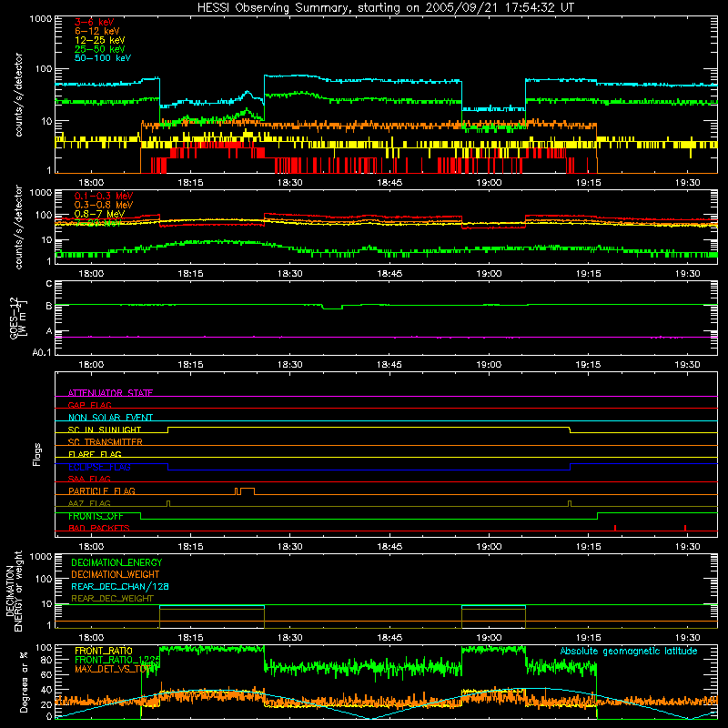Image resolution: width=728 pixels, height=728 pixels.
Task: Select the SC_TRANSMITTER flag label
Action: [x=106, y=442]
